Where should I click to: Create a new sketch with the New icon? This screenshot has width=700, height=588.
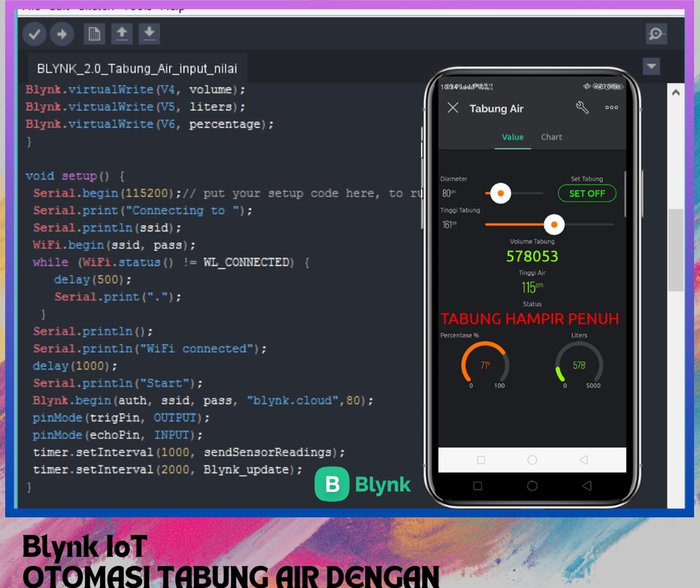click(x=94, y=34)
